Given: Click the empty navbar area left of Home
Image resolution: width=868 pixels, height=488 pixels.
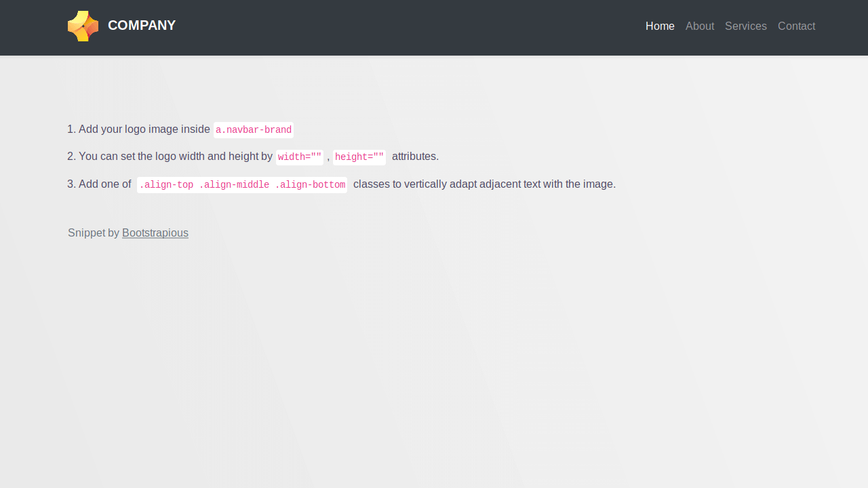Looking at the screenshot, I should click(407, 27).
